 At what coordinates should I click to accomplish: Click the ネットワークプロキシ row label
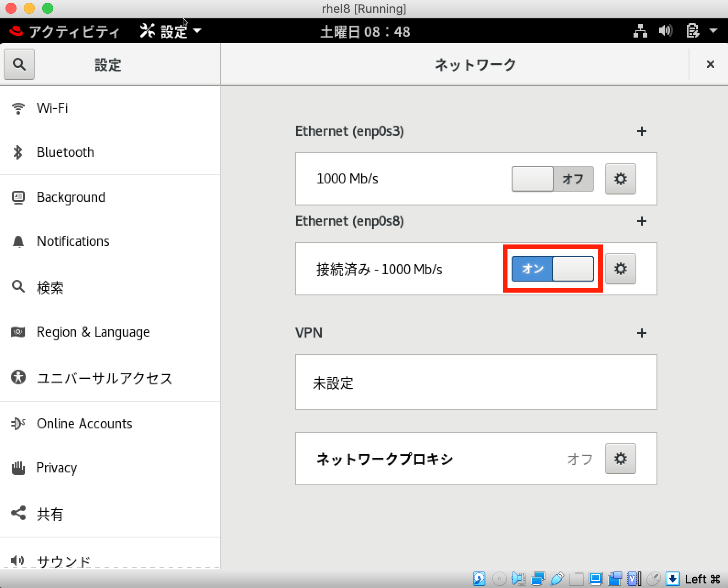[385, 459]
